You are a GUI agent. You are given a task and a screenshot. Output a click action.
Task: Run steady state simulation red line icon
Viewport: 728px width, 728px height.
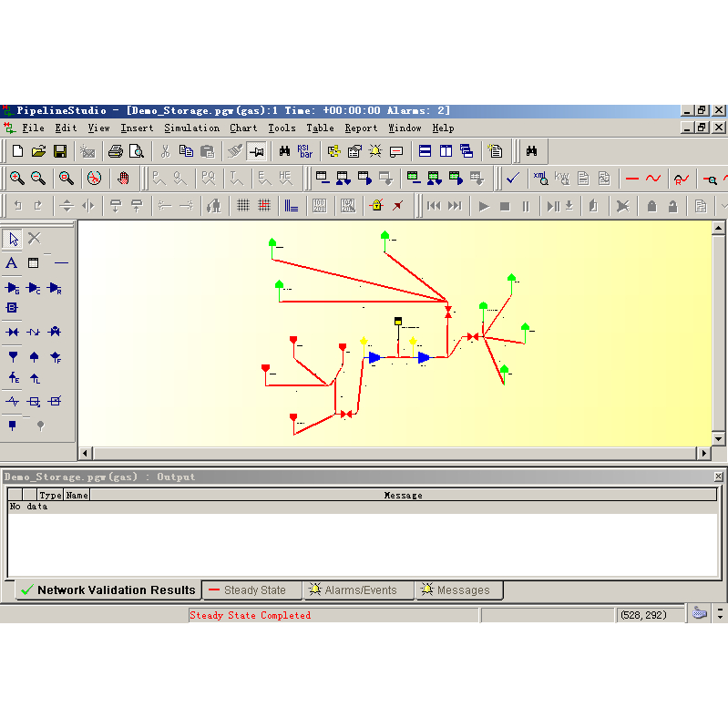pyautogui.click(x=632, y=179)
